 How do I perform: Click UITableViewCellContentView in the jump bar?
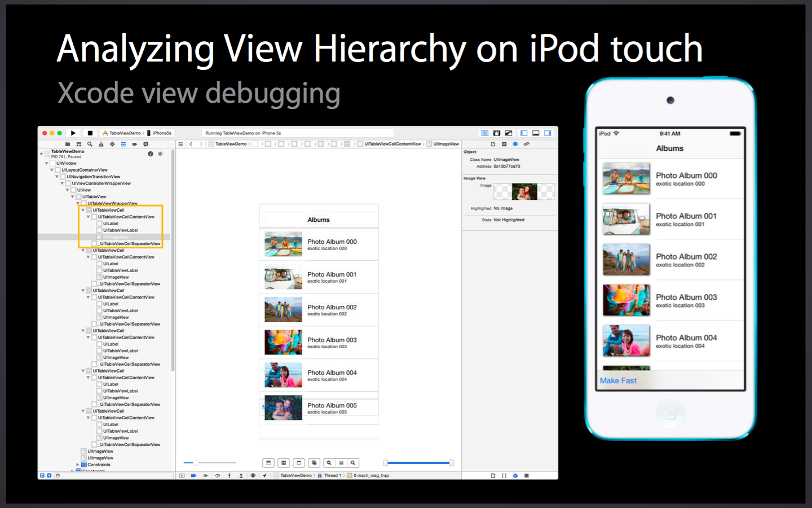[390, 144]
